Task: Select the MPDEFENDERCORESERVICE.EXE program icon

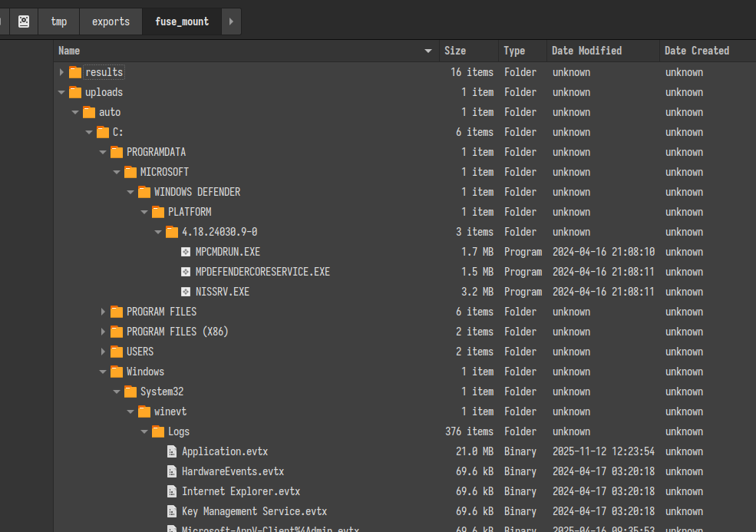Action: pos(185,272)
